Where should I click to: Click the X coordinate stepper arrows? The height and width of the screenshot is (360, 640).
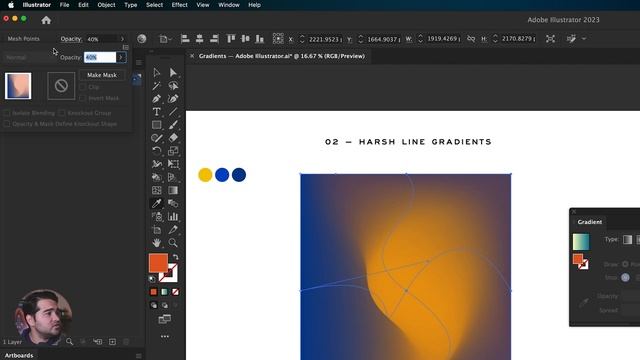pyautogui.click(x=302, y=39)
